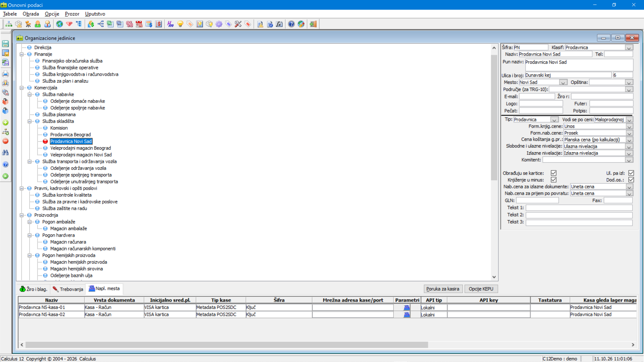Open the Tip dropdown showing Prodavnica
The image size is (644, 362).
click(x=554, y=120)
